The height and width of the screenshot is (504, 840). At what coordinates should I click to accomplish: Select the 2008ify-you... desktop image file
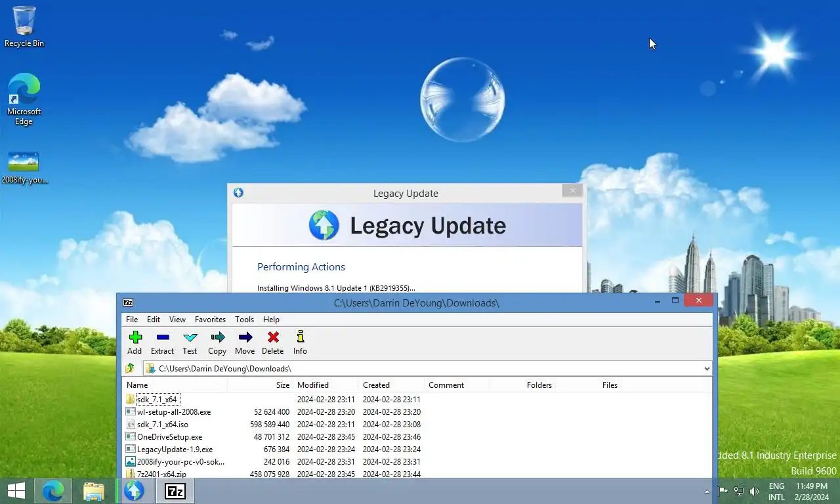(24, 167)
